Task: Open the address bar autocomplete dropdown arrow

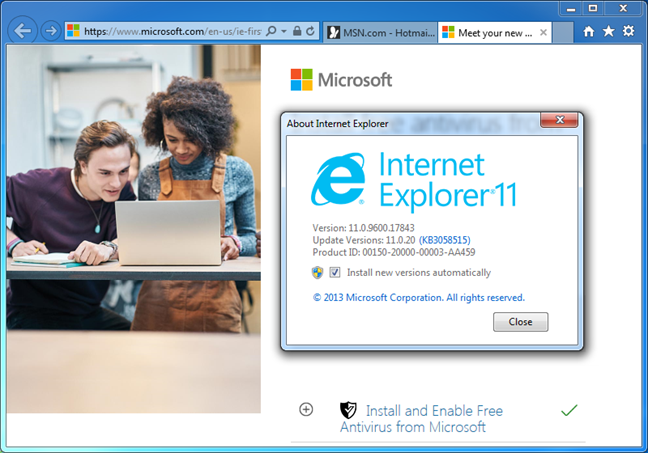Action: 284,31
